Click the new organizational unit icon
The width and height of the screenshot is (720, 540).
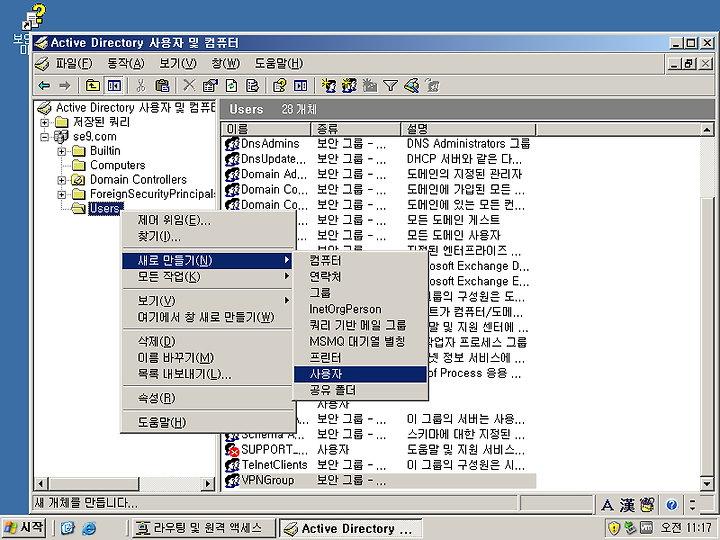(370, 85)
